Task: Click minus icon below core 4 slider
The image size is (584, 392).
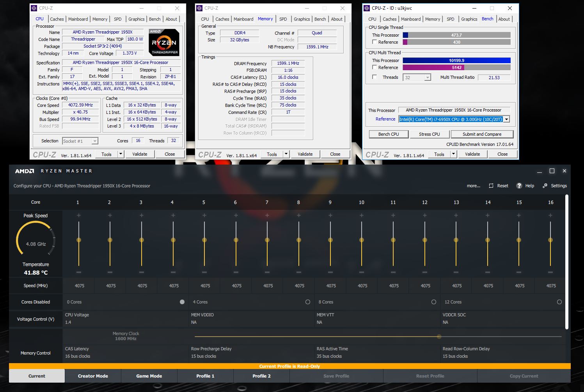Action: click(x=173, y=272)
